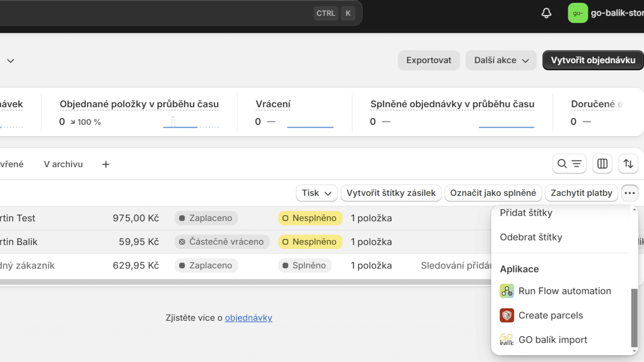Open the objednávky help link
This screenshot has width=644, height=362.
pyautogui.click(x=248, y=318)
